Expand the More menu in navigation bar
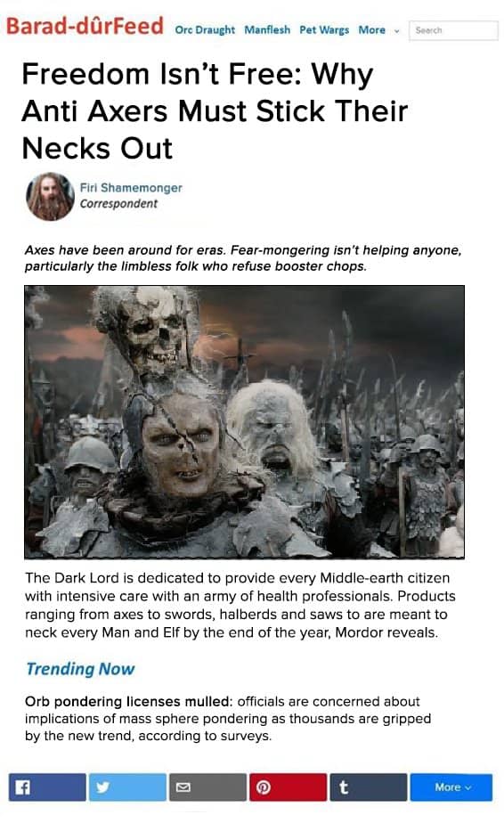 click(x=371, y=30)
